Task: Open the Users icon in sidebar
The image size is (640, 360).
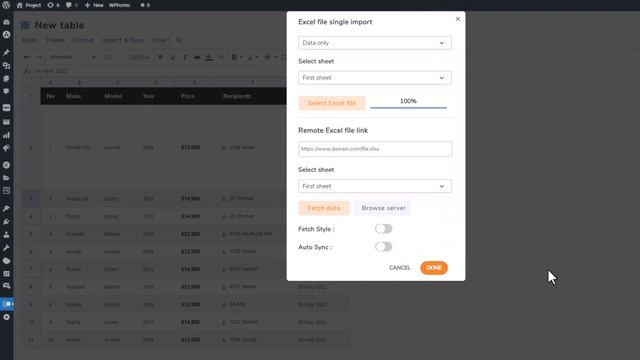Action: click(x=6, y=235)
